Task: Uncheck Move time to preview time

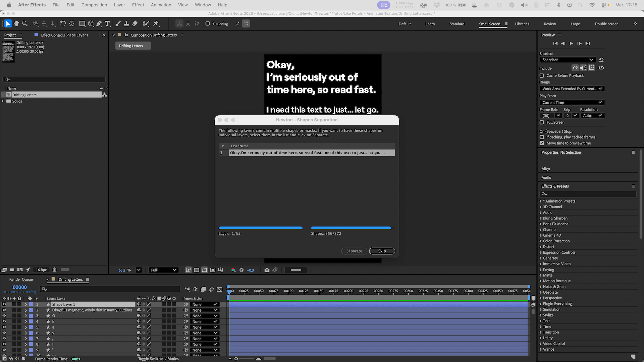Action: tap(542, 143)
